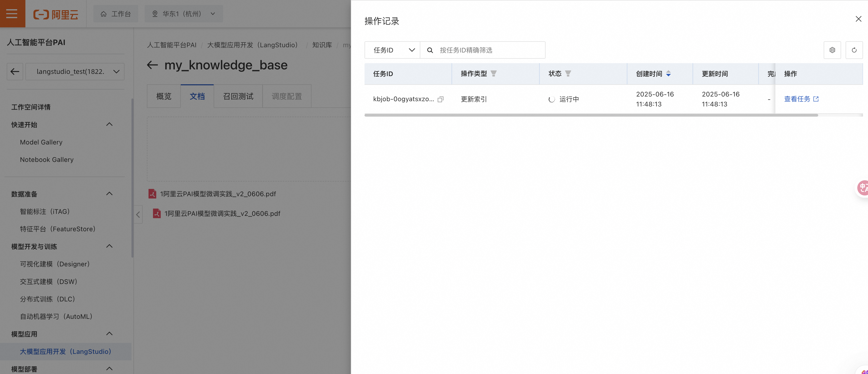Filter by operation type column icon
The height and width of the screenshot is (374, 868).
point(494,73)
